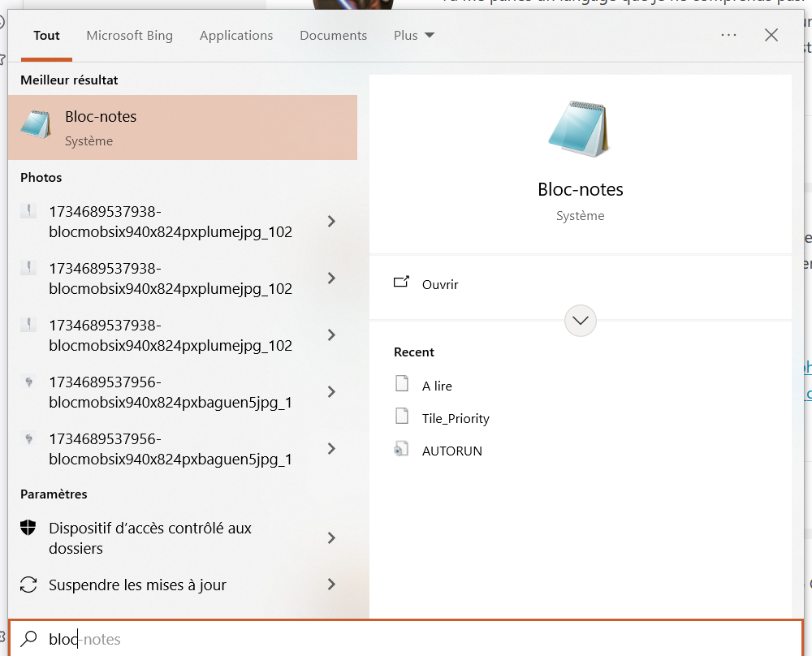Select the Bloc-notes best result entry

tap(182, 127)
